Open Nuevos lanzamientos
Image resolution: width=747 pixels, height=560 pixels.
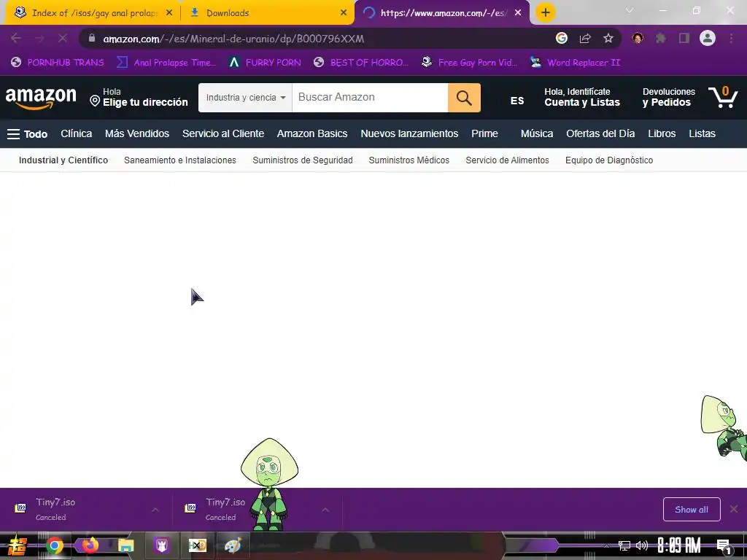[x=409, y=134]
